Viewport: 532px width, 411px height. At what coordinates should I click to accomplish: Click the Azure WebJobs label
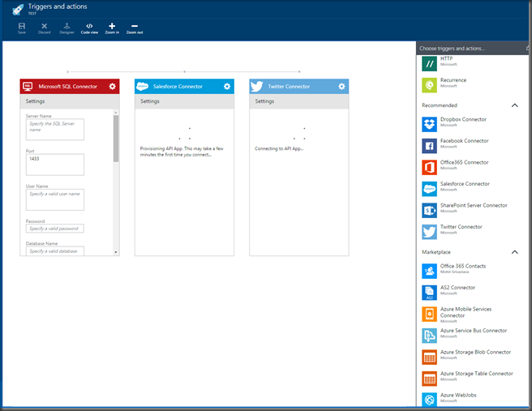click(x=458, y=395)
